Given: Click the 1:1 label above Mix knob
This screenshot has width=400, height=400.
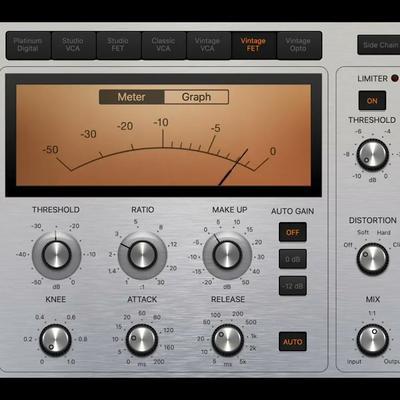Looking at the screenshot, I should (x=372, y=313).
